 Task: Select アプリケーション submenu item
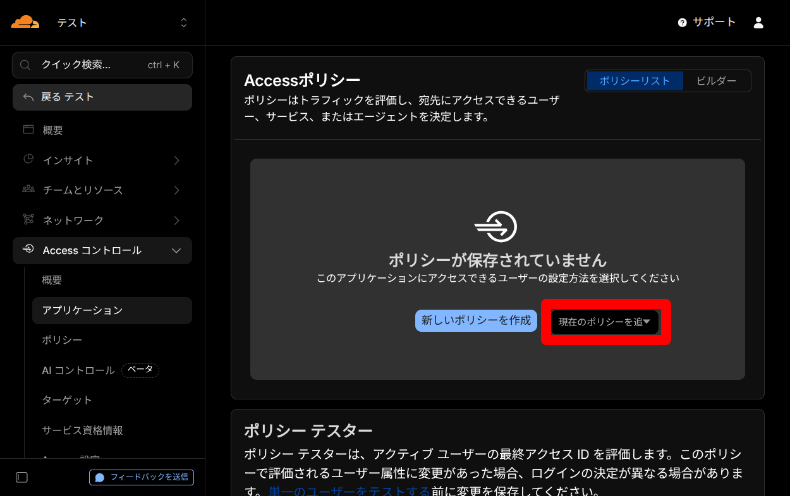click(112, 310)
